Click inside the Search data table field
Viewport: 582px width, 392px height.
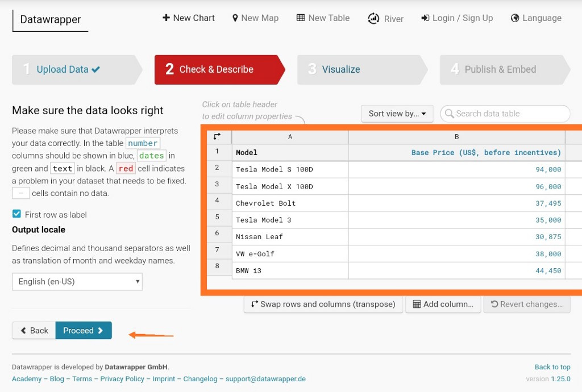pos(505,114)
